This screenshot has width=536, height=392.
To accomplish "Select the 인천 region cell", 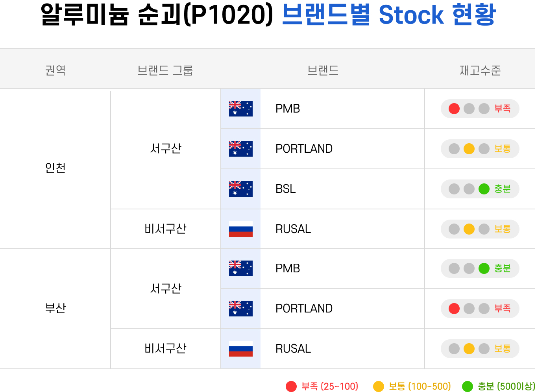I will [55, 168].
